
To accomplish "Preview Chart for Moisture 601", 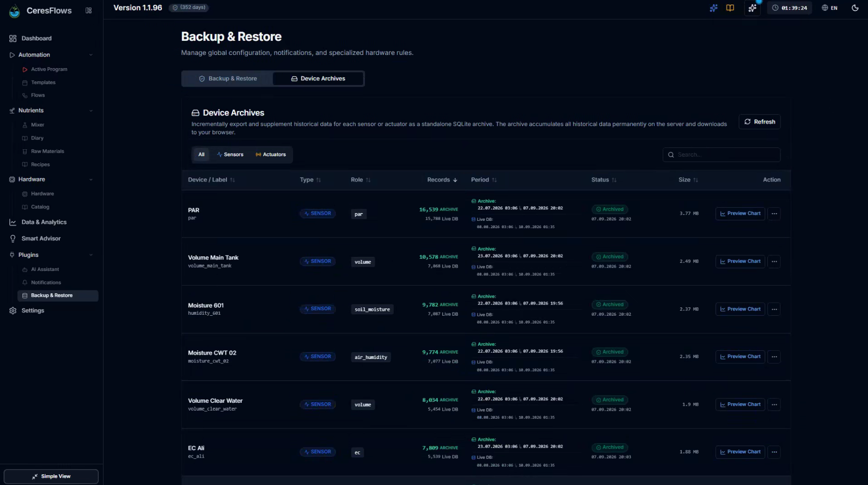I will 740,309.
